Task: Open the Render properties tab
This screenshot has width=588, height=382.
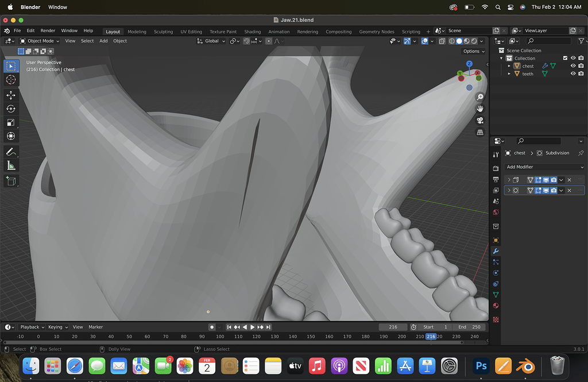Action: pyautogui.click(x=496, y=168)
